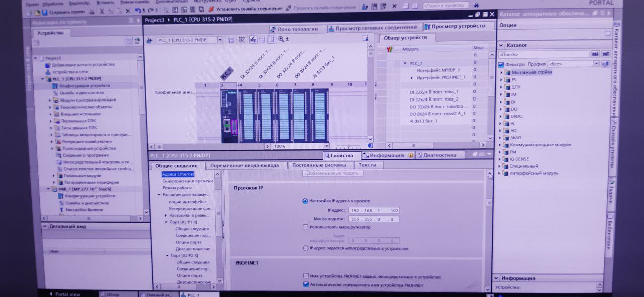Click the IP-адрес input field 192.168.1.102
The height and width of the screenshot is (297, 644).
(x=374, y=210)
